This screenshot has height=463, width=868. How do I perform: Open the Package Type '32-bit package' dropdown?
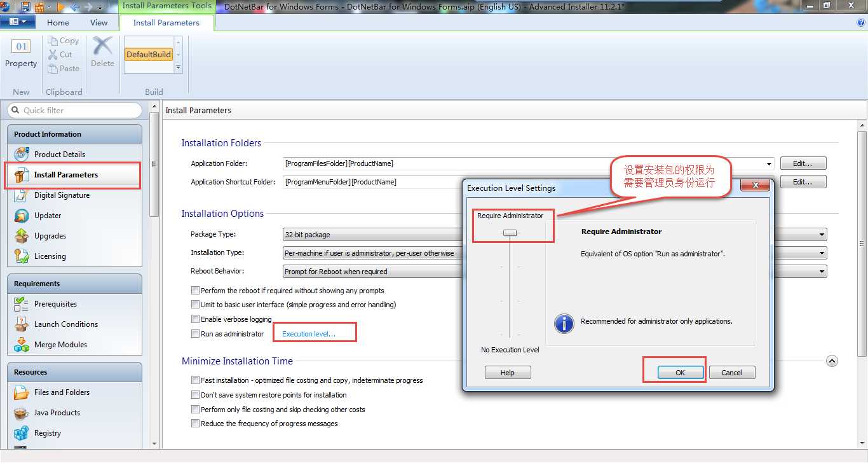pos(823,235)
